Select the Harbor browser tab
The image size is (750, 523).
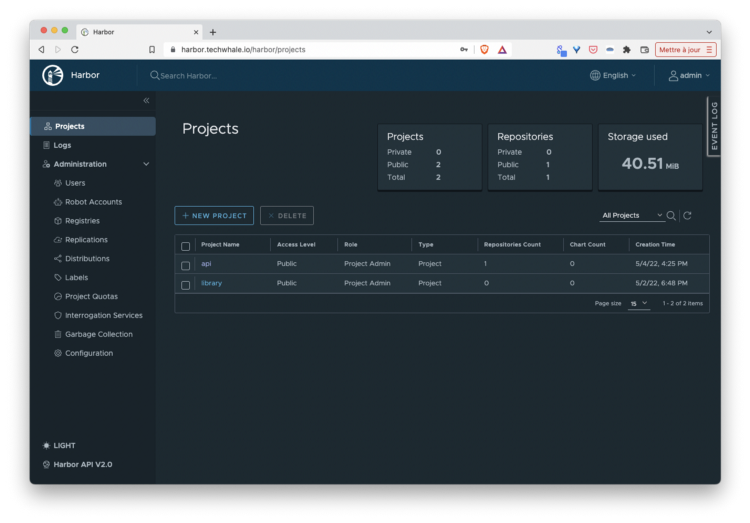click(140, 32)
